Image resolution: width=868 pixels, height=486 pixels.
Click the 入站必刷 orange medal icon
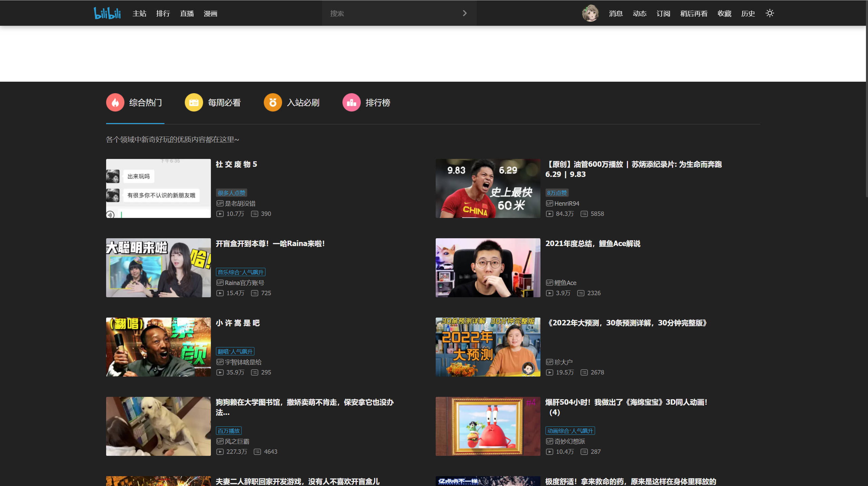pyautogui.click(x=273, y=102)
